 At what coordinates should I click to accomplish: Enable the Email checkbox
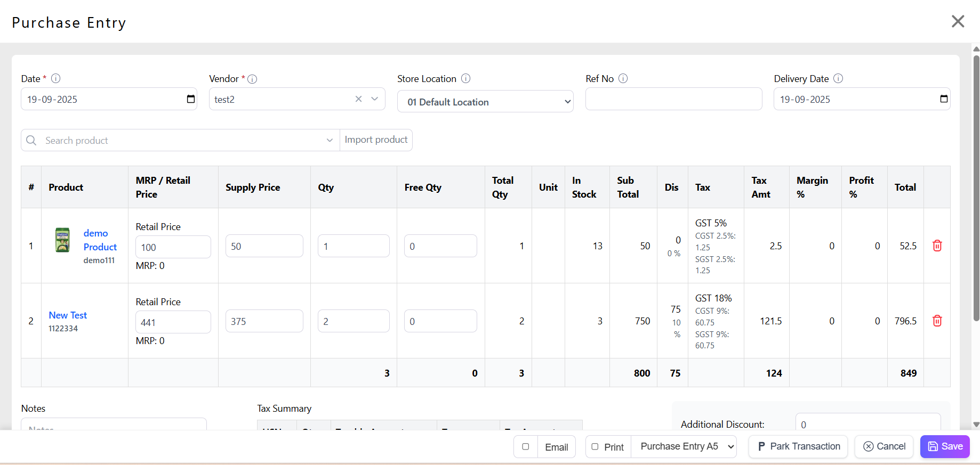tap(526, 447)
